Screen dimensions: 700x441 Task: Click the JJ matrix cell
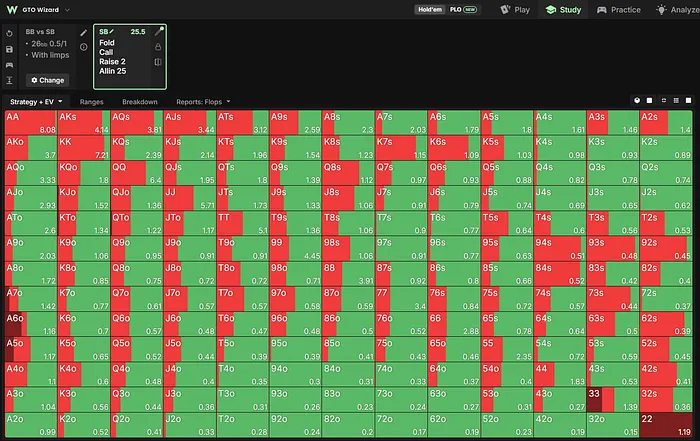pos(190,199)
